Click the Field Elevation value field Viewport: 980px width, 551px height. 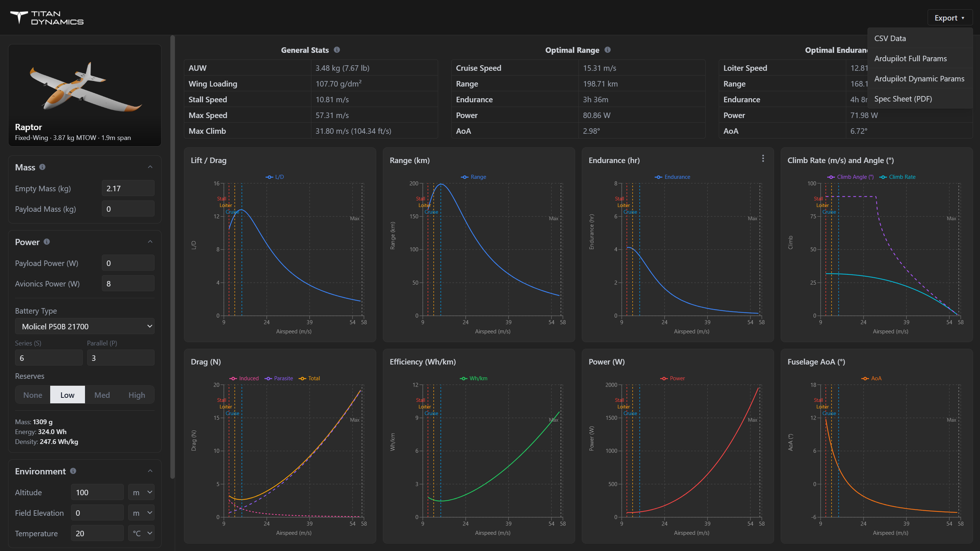97,513
